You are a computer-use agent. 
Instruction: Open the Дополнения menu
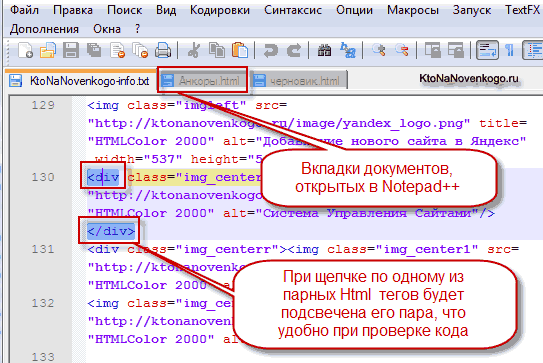point(44,29)
